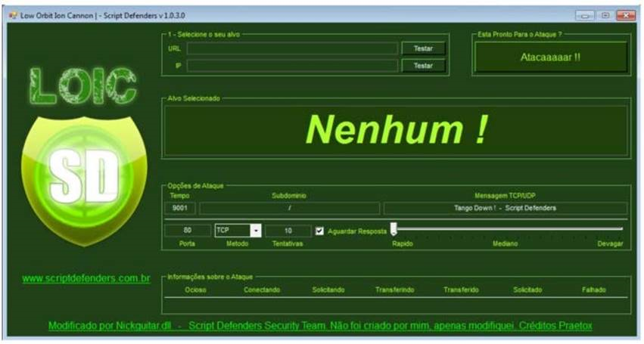644x344 pixels.
Task: Click the Subdominio field containing a slash
Action: pos(290,208)
